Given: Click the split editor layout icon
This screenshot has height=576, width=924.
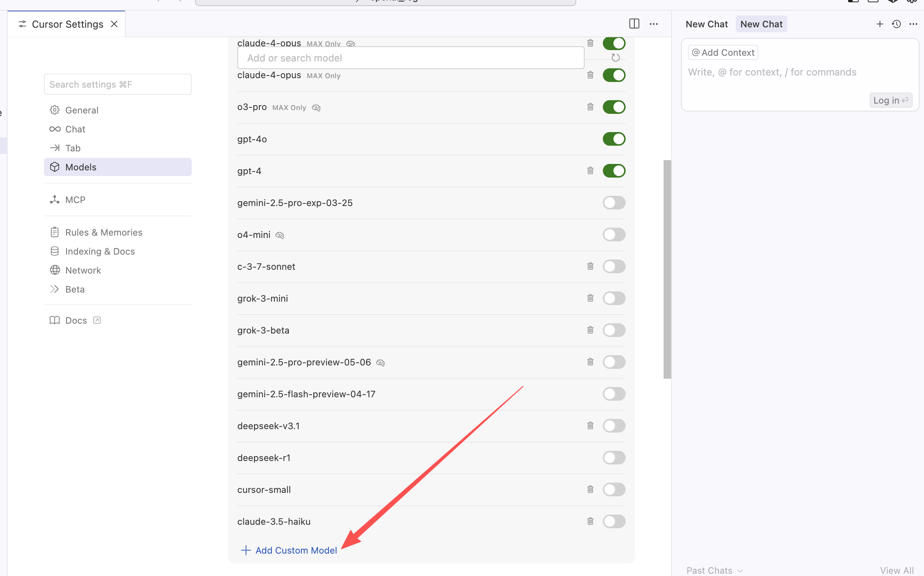Looking at the screenshot, I should tap(634, 24).
